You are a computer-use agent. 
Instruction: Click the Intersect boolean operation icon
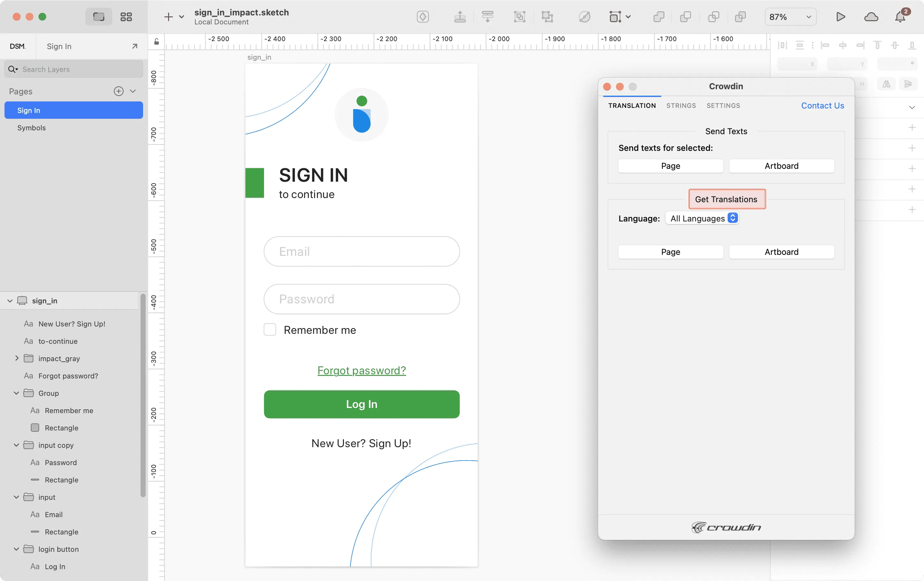(714, 17)
